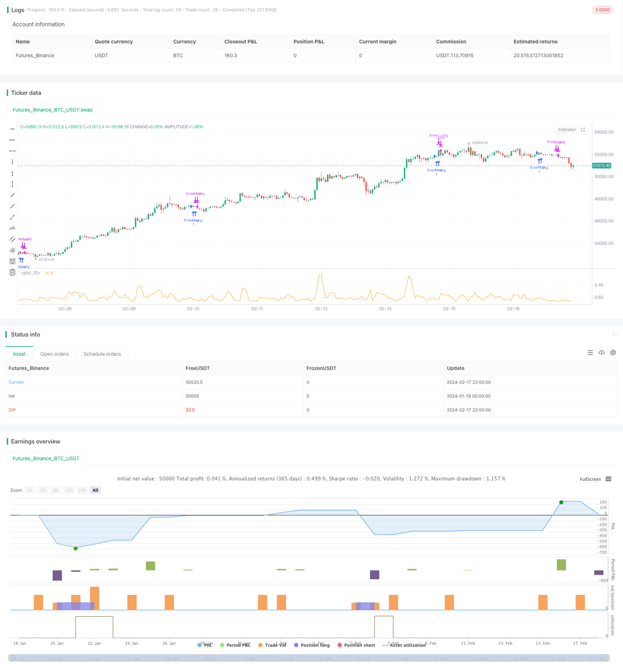The image size is (623, 672).
Task: Click the Commission value USDT:113.70915
Action: point(455,56)
